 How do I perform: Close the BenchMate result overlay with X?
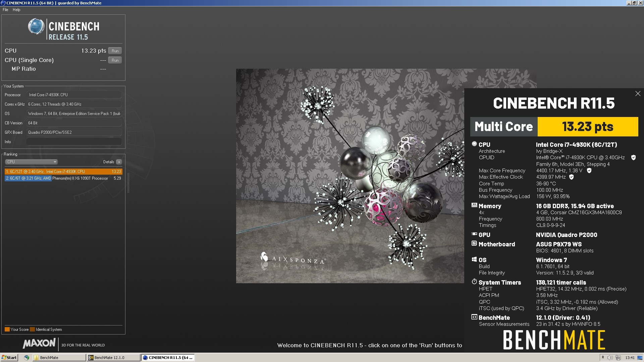[x=638, y=94]
